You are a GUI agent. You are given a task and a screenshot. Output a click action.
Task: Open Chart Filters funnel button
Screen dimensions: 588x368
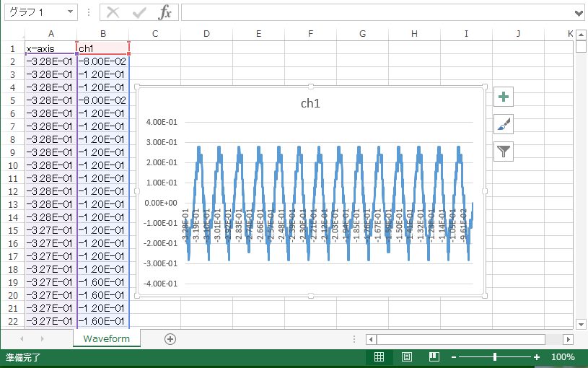click(504, 152)
